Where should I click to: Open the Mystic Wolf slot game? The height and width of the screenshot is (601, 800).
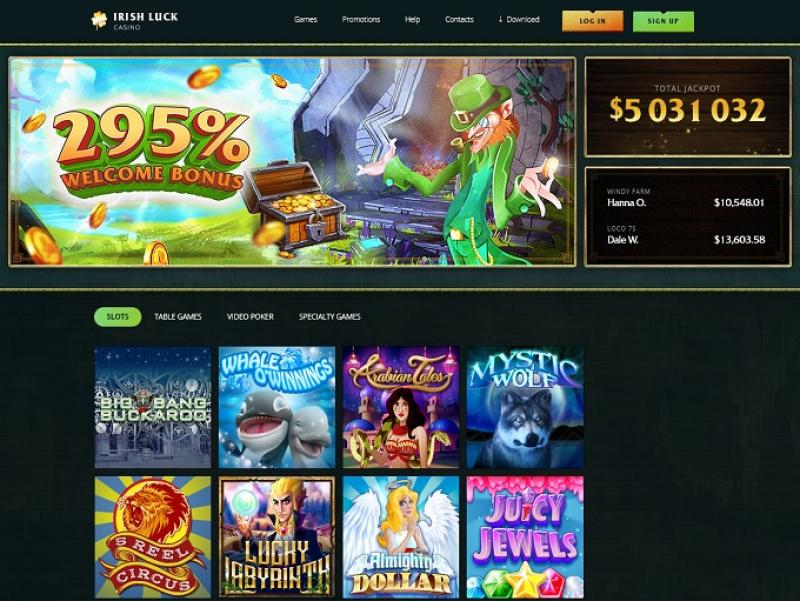click(525, 407)
